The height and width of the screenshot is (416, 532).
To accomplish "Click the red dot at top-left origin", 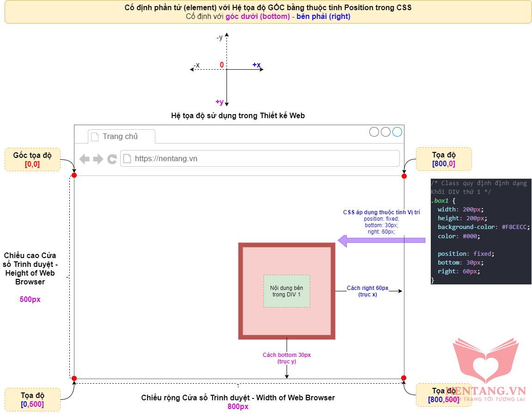I will pos(74,175).
